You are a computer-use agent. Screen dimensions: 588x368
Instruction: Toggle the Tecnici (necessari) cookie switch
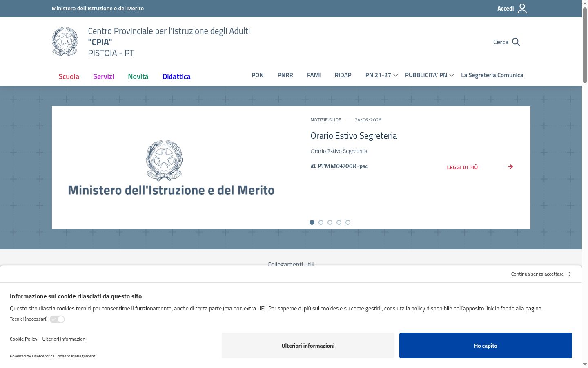57,319
